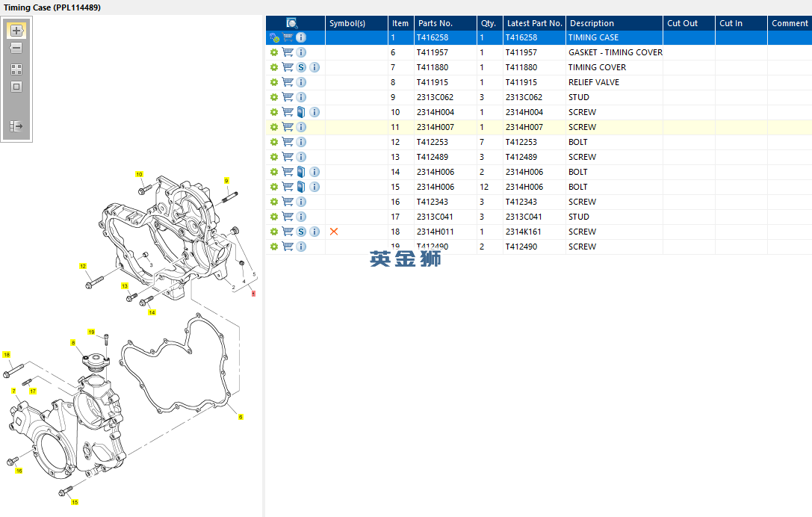The image size is (812, 517).
Task: Click callout label 6 on the gasket
Action: point(241,417)
